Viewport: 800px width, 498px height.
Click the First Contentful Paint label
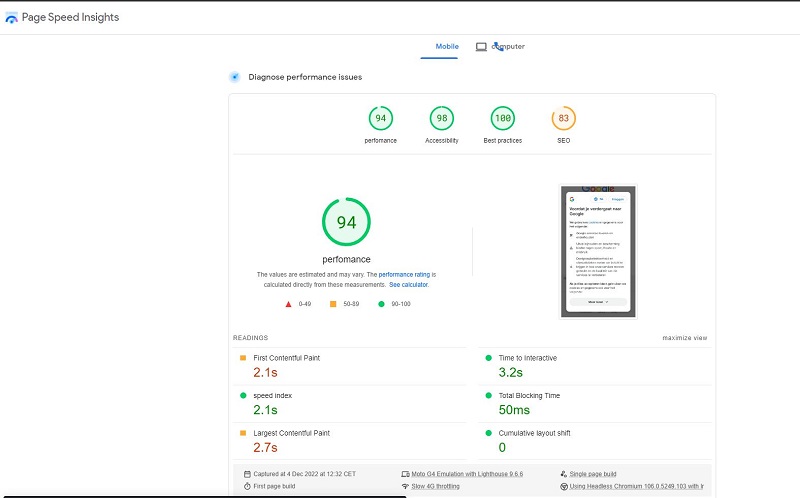coord(287,358)
